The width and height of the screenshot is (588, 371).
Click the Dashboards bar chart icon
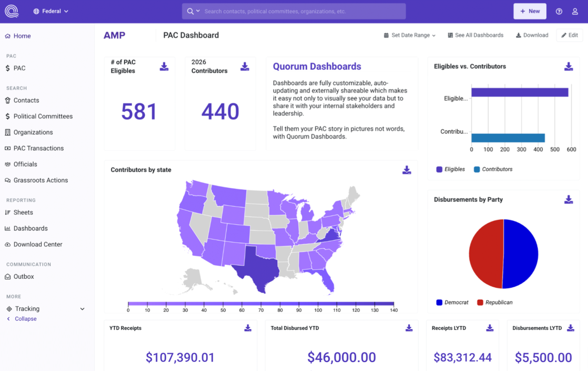click(8, 228)
